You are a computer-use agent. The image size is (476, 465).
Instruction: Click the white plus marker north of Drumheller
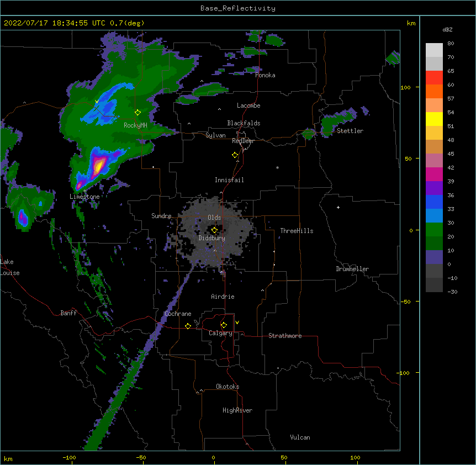click(338, 207)
